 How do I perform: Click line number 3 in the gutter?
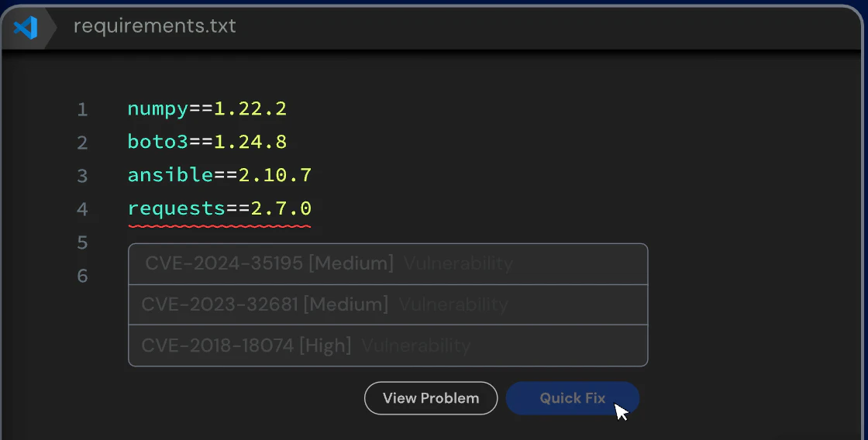(82, 176)
